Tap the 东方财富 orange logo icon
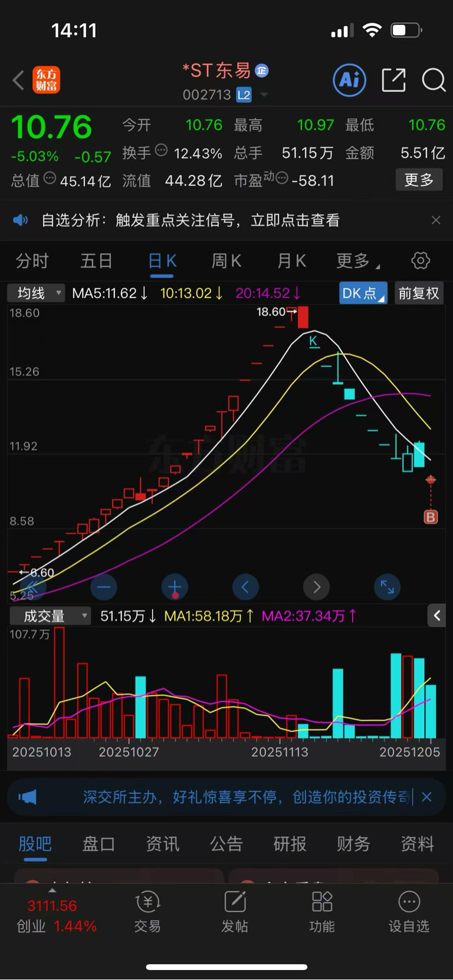453x980 pixels. point(46,80)
